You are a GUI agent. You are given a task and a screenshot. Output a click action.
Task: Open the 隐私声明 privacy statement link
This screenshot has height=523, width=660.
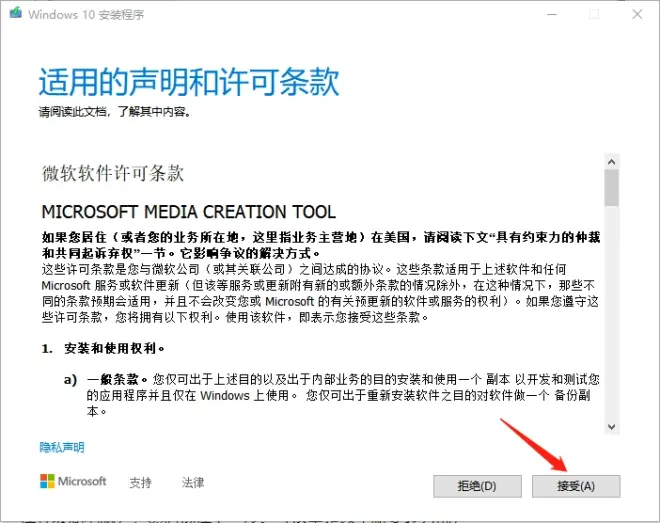coord(62,447)
